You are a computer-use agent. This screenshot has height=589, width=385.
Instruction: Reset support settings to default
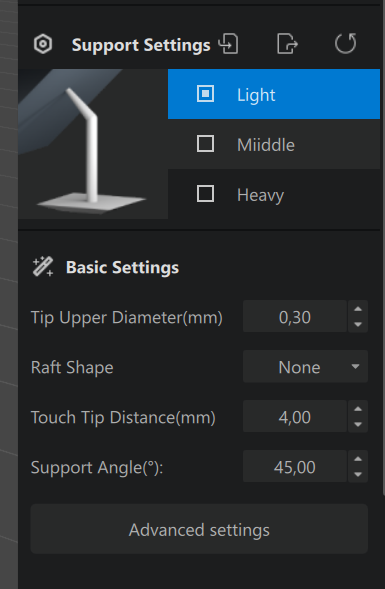(346, 44)
